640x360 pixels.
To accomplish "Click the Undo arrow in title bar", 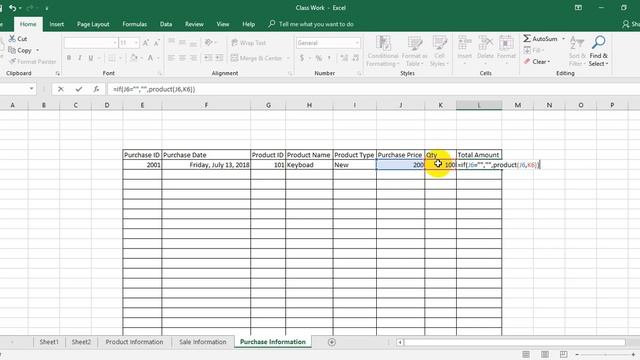I will tap(12, 8).
